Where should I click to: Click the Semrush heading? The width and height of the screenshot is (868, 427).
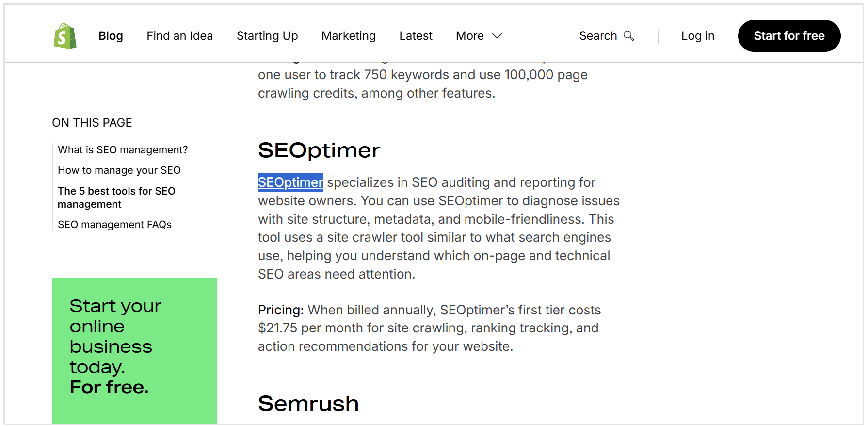tap(308, 403)
